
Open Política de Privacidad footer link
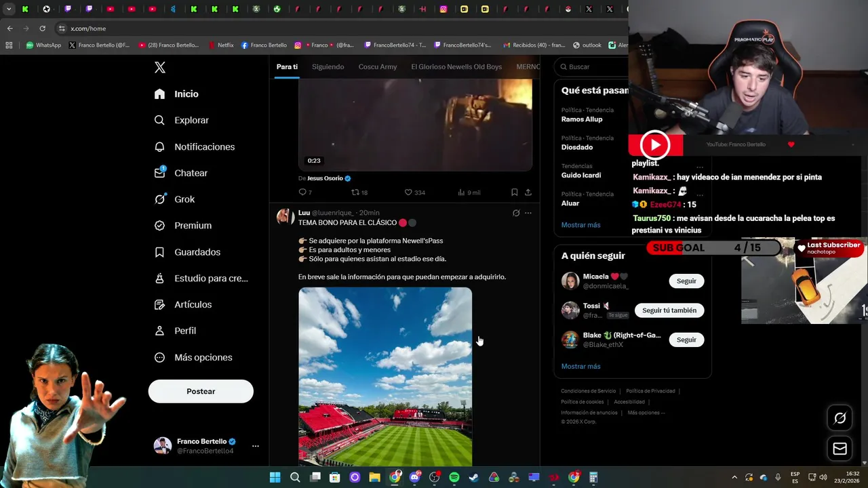pyautogui.click(x=650, y=391)
